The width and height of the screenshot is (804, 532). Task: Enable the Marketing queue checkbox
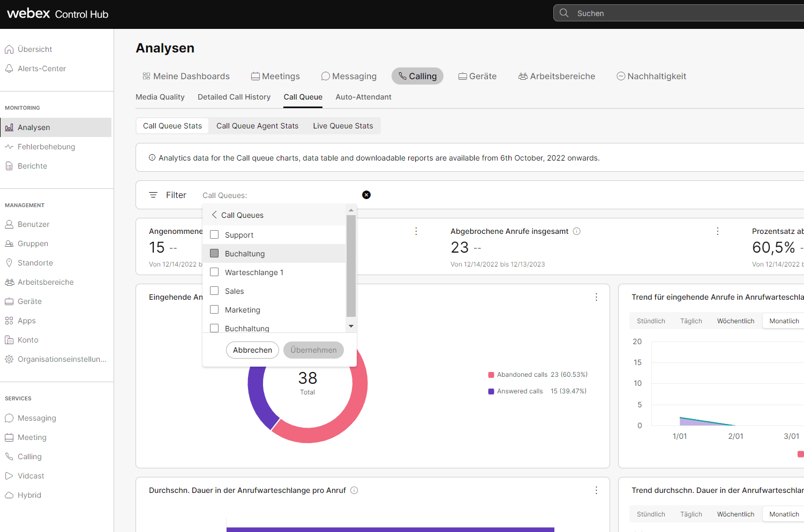point(214,309)
